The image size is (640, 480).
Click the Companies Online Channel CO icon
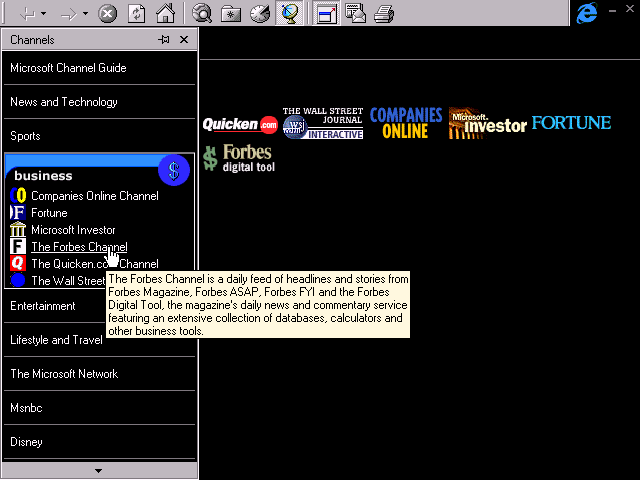(18, 196)
